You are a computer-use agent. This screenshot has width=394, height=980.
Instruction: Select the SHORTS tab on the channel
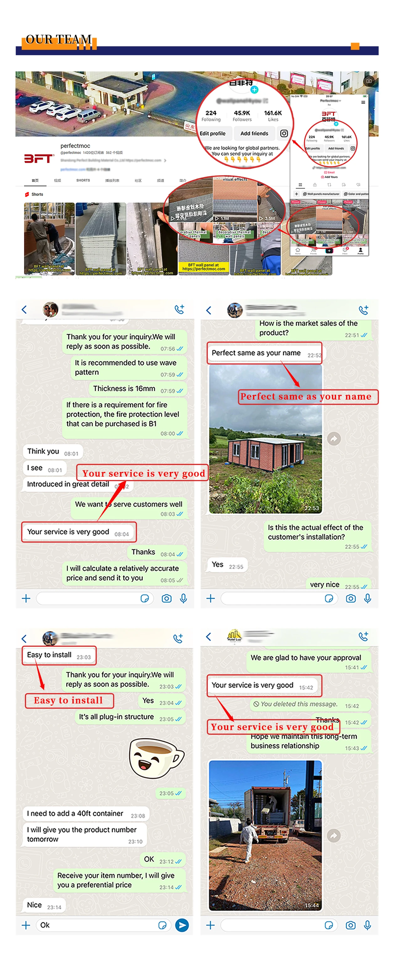coord(83,180)
